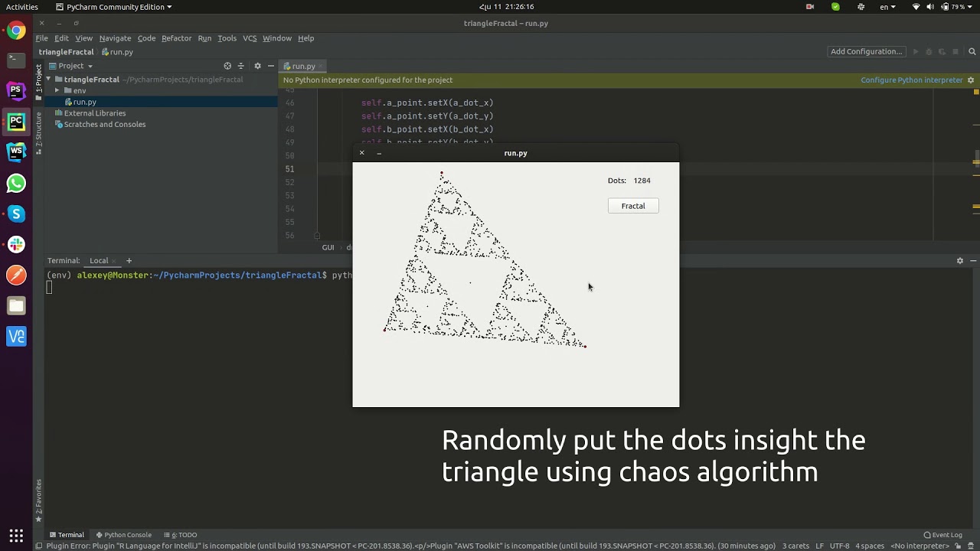Open the File menu

(42, 38)
